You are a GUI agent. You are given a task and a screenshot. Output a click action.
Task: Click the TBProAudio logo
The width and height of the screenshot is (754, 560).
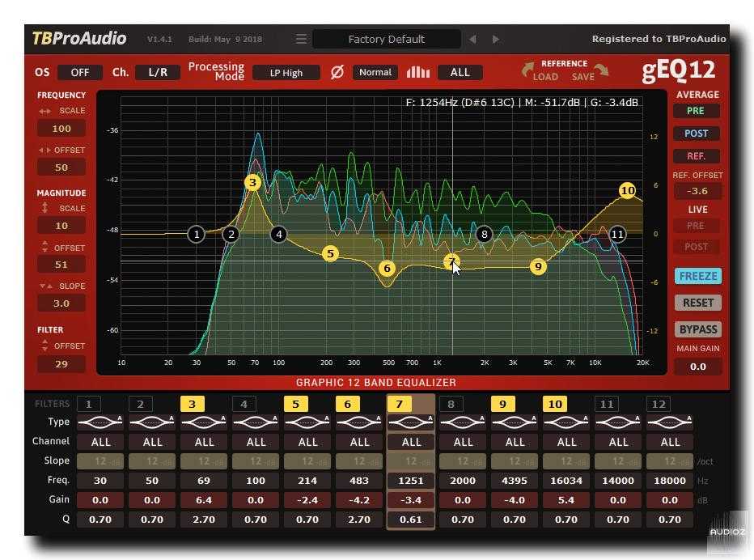79,39
